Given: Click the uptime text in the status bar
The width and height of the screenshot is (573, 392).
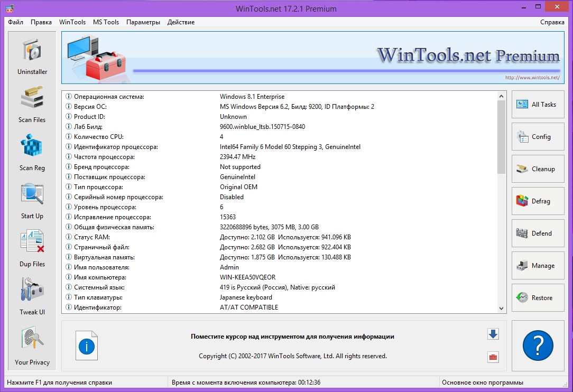Looking at the screenshot, I should pyautogui.click(x=246, y=382).
